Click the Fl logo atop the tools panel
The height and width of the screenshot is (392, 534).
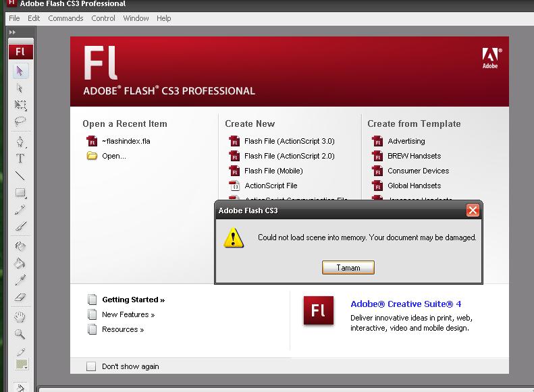tap(21, 52)
